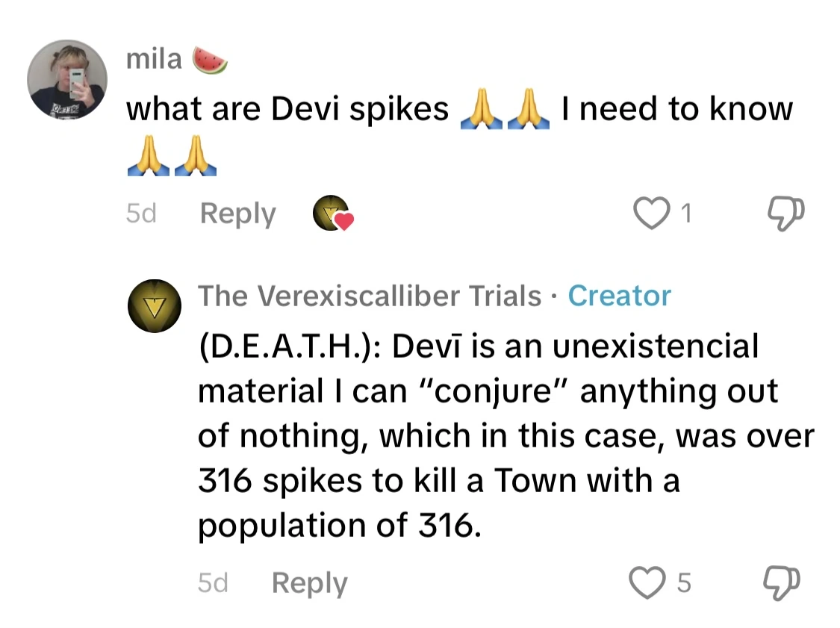Image resolution: width=840 pixels, height=628 pixels.
Task: Reply to the creator's explanation comment
Action: [x=309, y=582]
